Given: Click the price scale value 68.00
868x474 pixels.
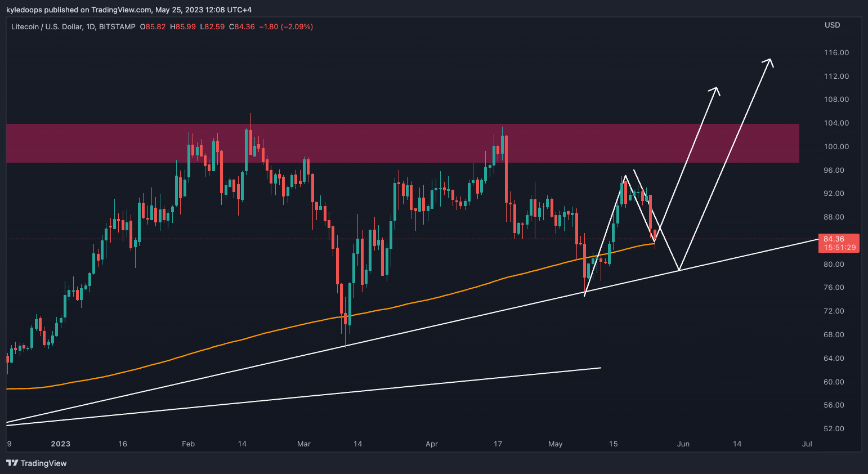Looking at the screenshot, I should [834, 334].
